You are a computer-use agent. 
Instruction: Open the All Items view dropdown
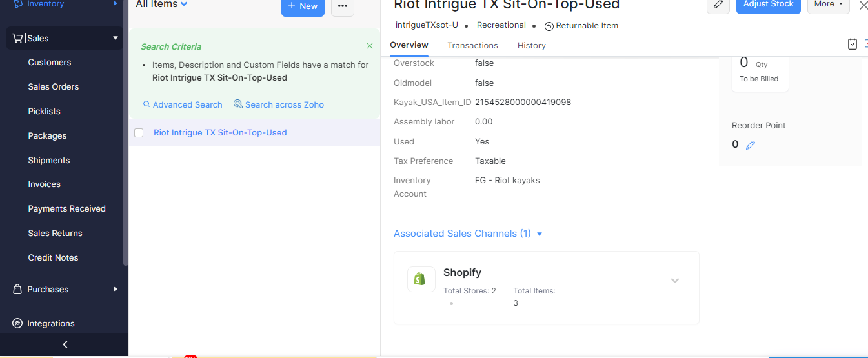(161, 5)
